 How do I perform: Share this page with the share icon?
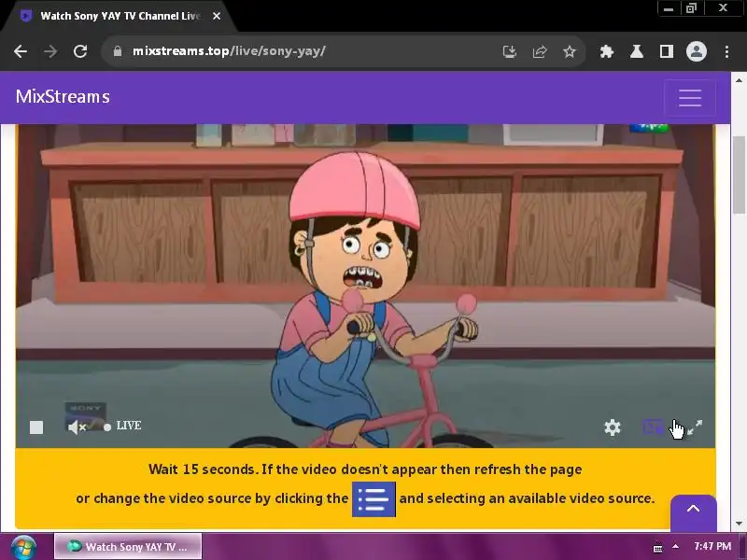tap(540, 51)
